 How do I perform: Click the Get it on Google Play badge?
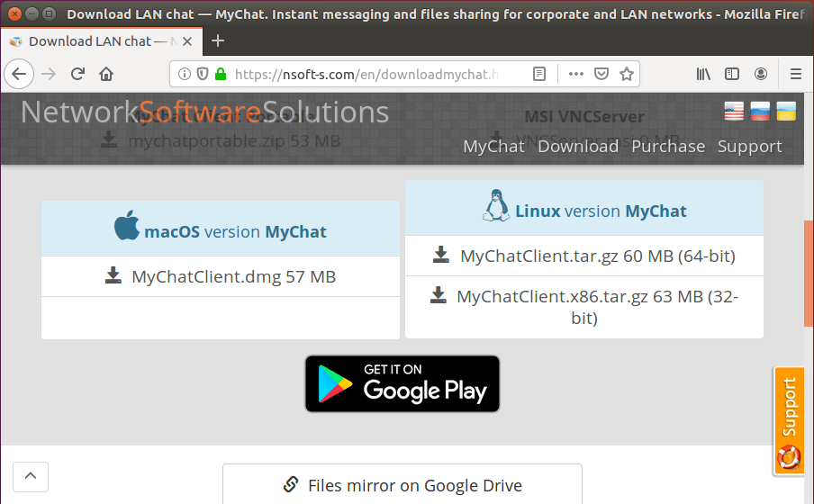coord(402,383)
